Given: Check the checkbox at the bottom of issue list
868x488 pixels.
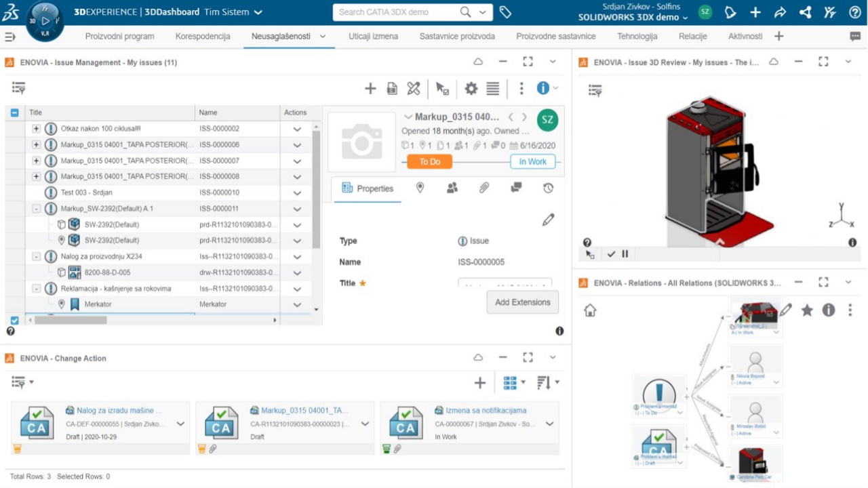Looking at the screenshot, I should [15, 319].
